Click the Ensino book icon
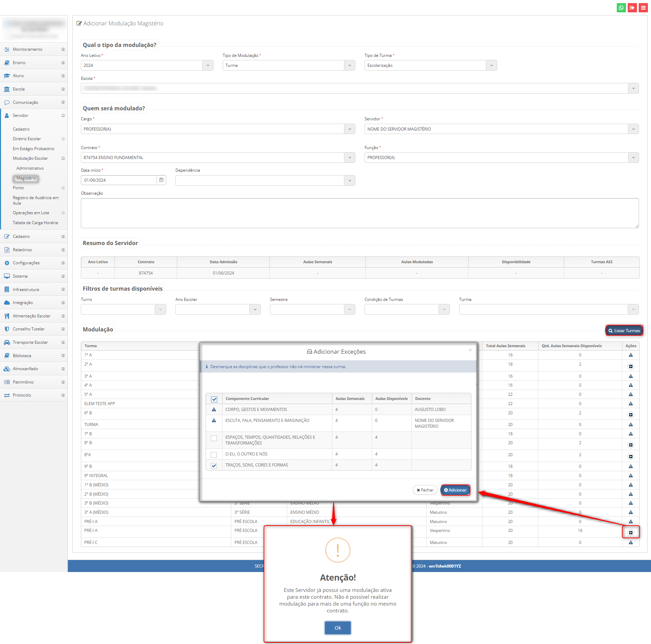This screenshot has height=644, width=651. pyautogui.click(x=7, y=63)
